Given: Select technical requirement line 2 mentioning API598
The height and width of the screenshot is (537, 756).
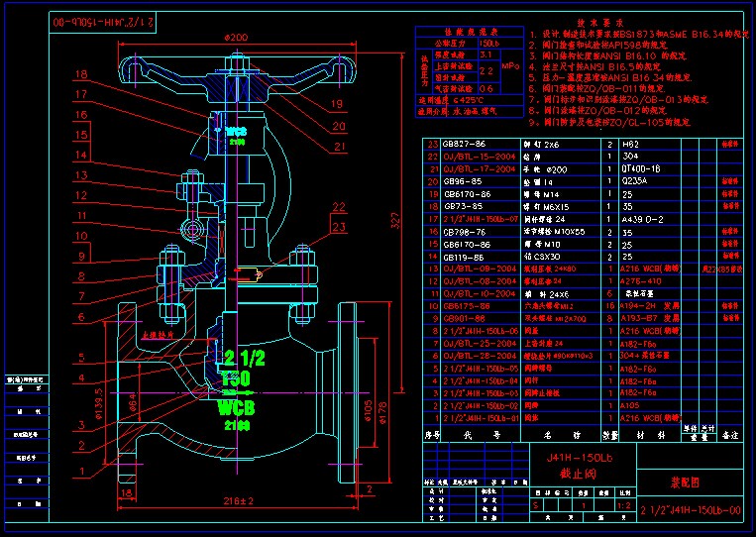Looking at the screenshot, I should tap(598, 46).
